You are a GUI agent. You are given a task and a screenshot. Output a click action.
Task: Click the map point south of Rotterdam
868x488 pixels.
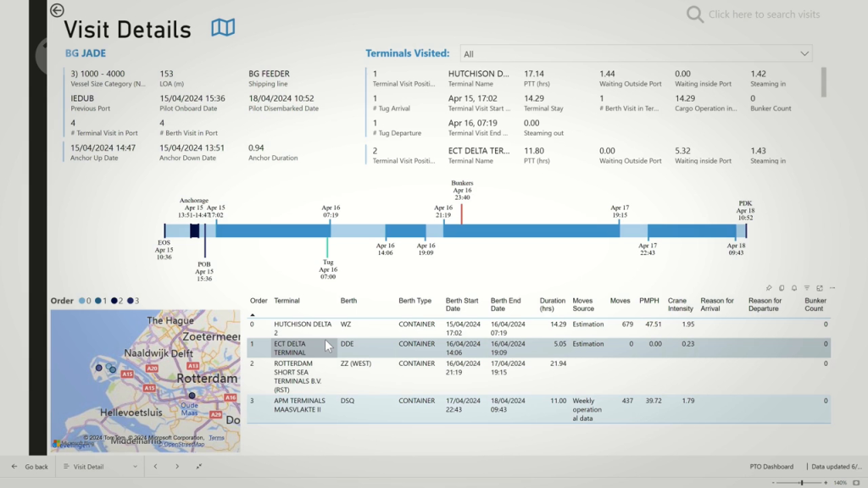click(x=192, y=396)
